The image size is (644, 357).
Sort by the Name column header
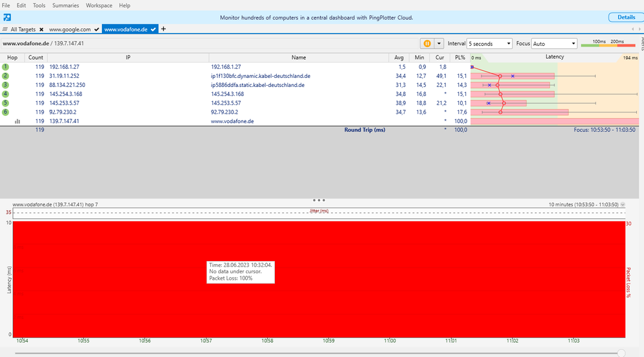click(299, 57)
